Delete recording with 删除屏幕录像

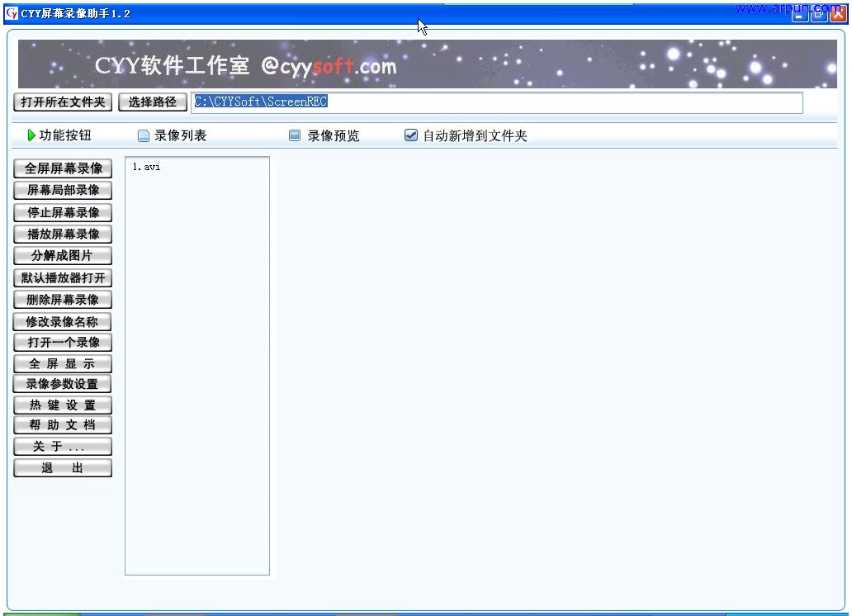(63, 300)
